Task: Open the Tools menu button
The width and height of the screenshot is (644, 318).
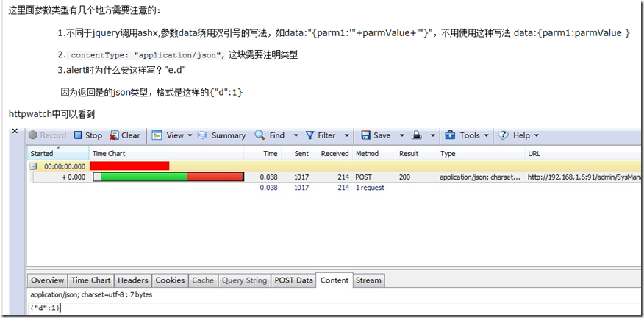Action: click(x=467, y=135)
